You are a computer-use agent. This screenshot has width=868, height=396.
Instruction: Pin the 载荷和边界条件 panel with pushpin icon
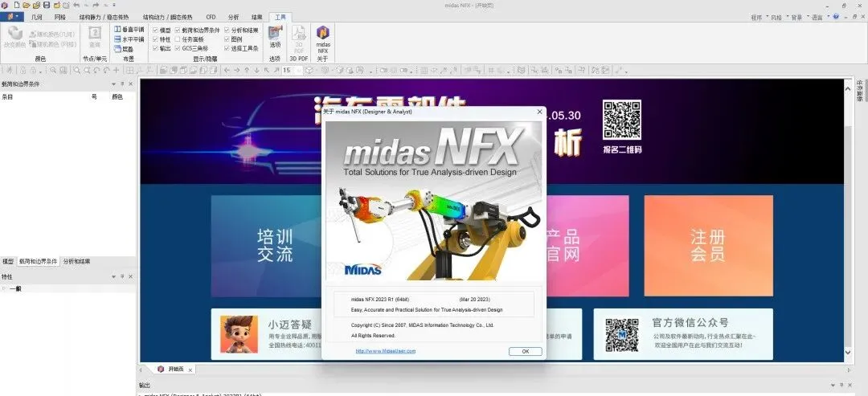pos(122,84)
